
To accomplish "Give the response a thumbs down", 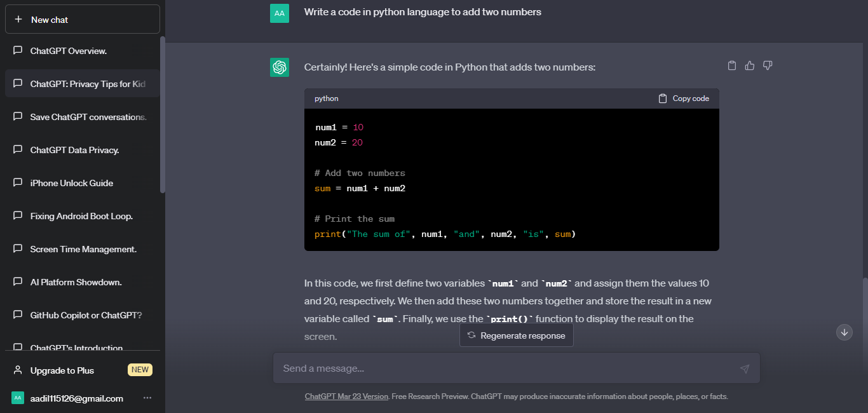I will pos(768,65).
